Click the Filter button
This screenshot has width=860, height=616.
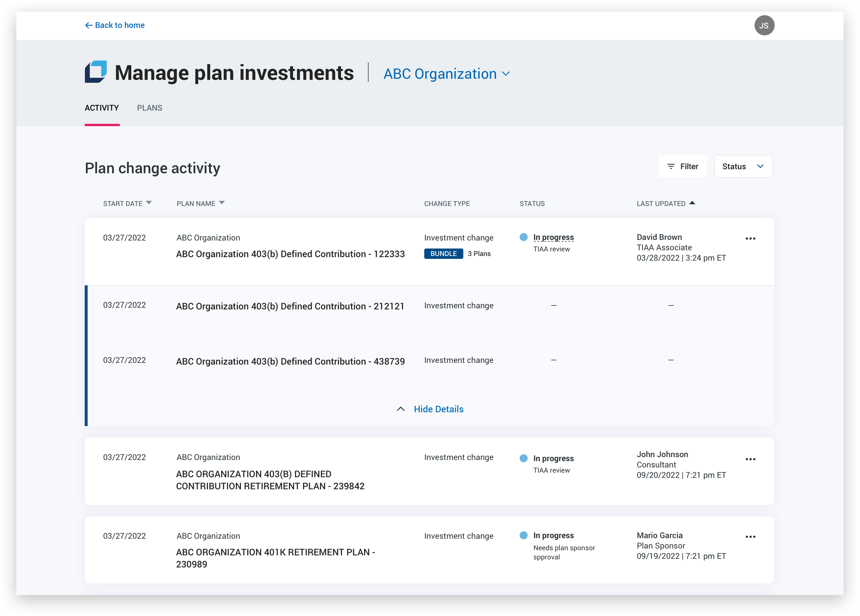pyautogui.click(x=682, y=166)
